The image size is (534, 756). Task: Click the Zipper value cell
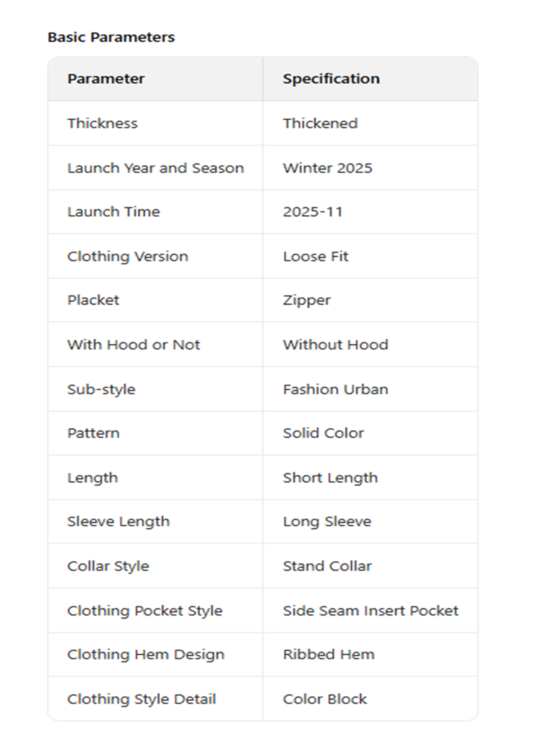click(307, 300)
